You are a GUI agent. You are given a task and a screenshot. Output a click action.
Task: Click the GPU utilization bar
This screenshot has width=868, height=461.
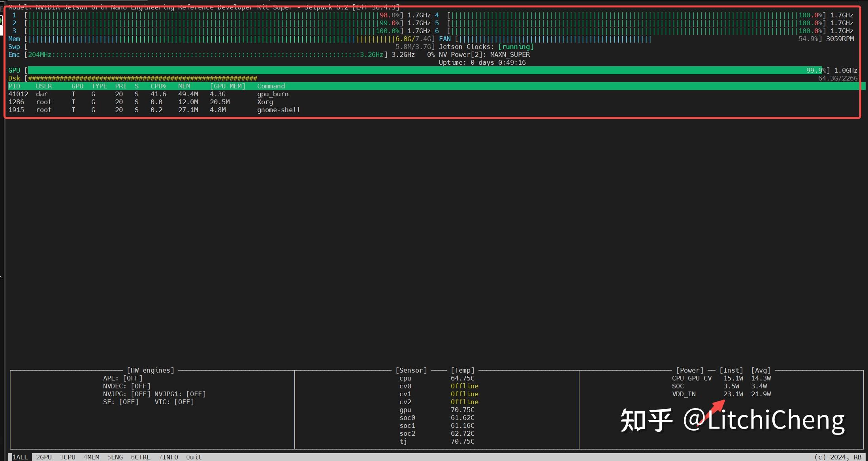point(395,70)
